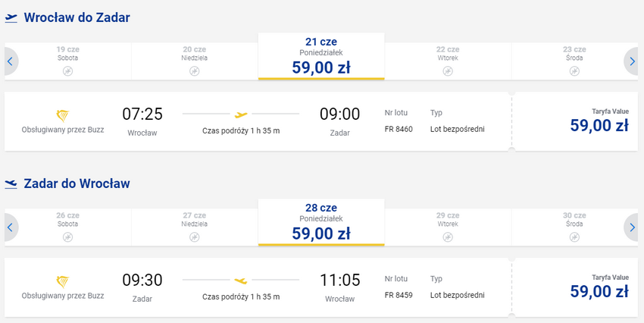
Task: Show earlier outbound dates with left arrow
Action: point(11,61)
